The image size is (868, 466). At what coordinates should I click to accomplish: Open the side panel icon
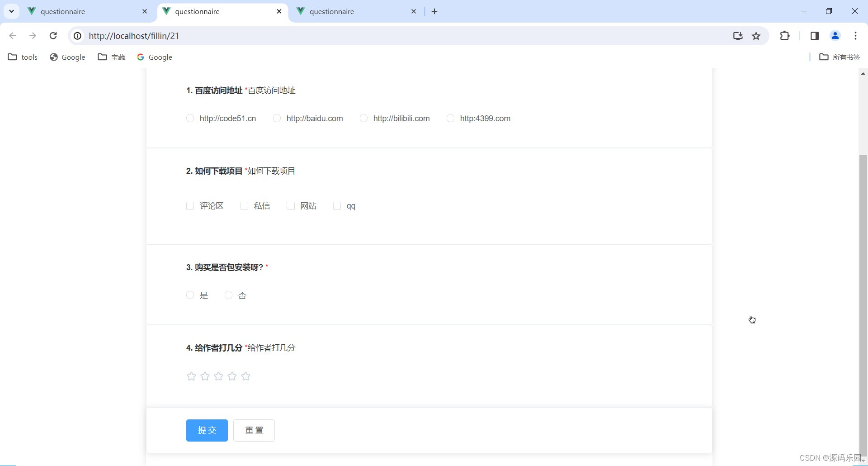814,36
